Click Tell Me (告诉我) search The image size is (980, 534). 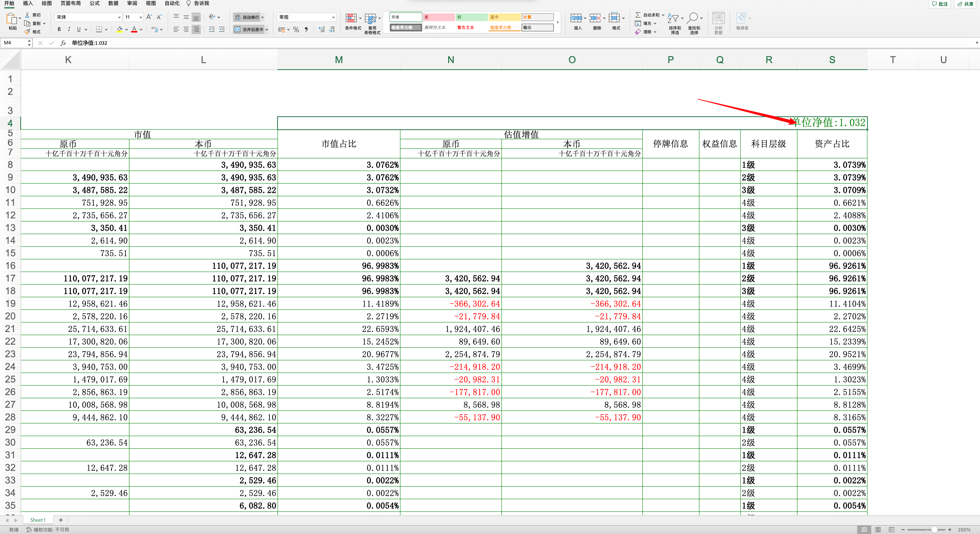[198, 3]
